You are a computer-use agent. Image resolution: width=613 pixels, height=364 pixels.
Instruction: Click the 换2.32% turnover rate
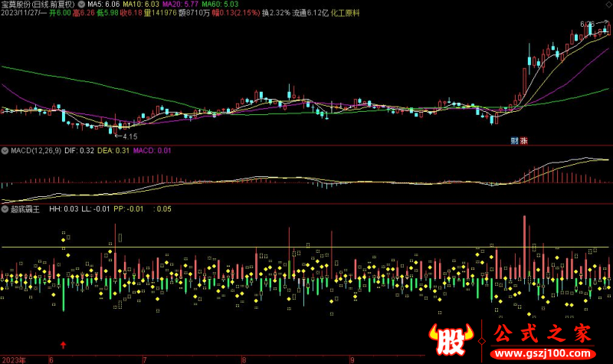point(277,13)
